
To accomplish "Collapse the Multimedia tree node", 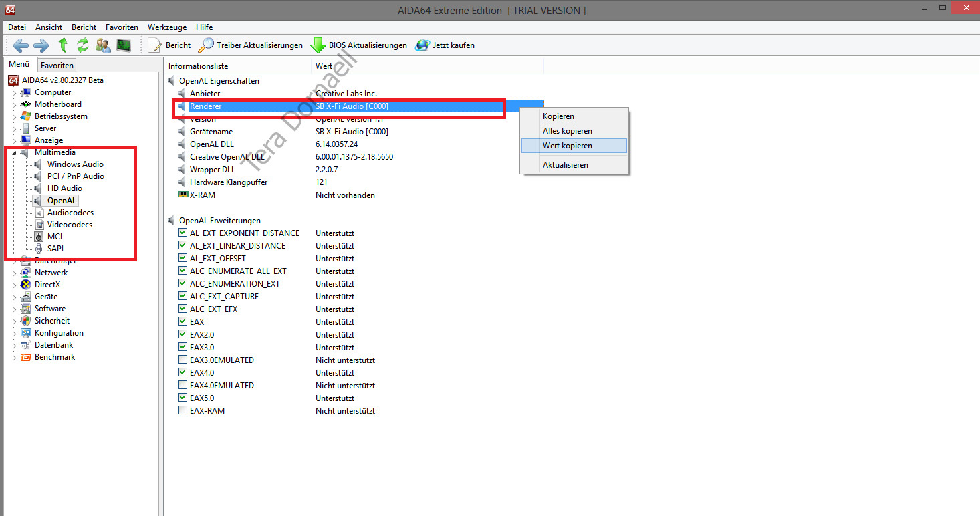I will coord(15,153).
